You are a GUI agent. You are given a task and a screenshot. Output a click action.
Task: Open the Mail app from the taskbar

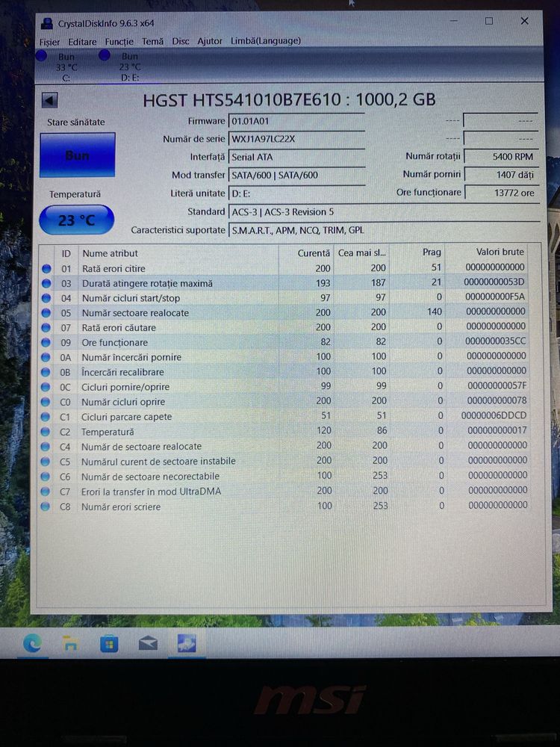pyautogui.click(x=148, y=644)
